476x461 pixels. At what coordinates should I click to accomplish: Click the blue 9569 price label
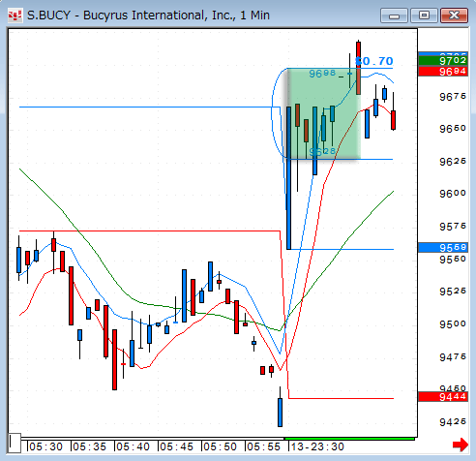[x=443, y=247]
